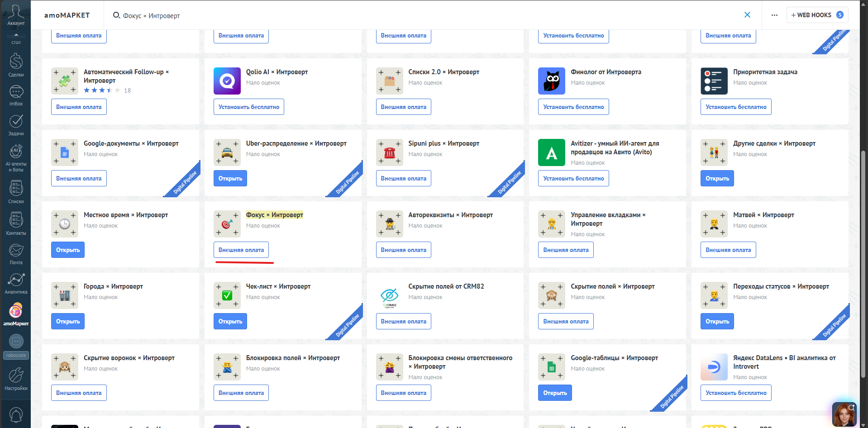Open the Другие сделки × Интроверт widget
Image resolution: width=868 pixels, height=428 pixels.
click(717, 178)
